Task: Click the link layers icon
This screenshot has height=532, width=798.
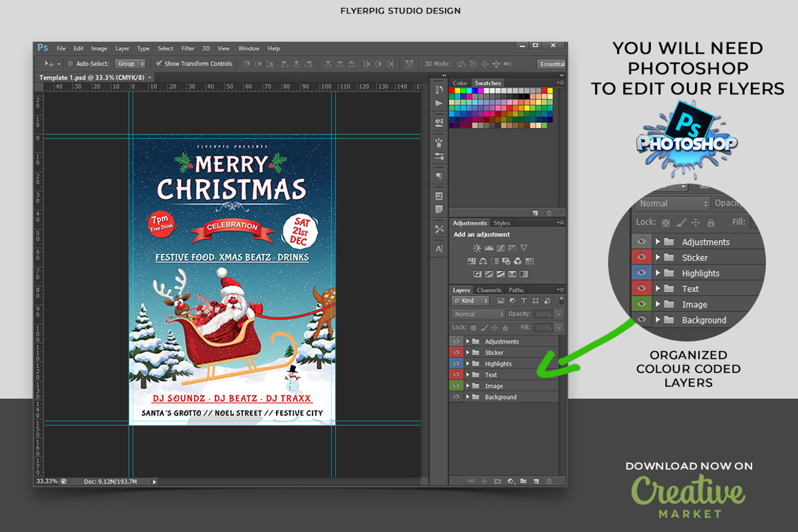Action: click(471, 481)
